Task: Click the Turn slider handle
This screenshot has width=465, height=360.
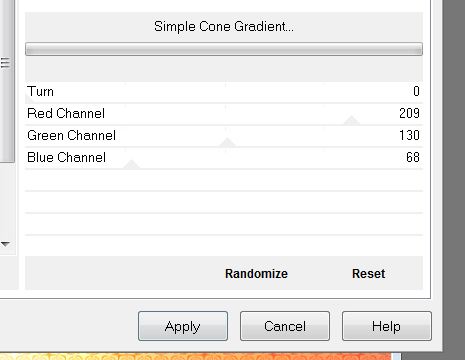Action: click(30, 99)
